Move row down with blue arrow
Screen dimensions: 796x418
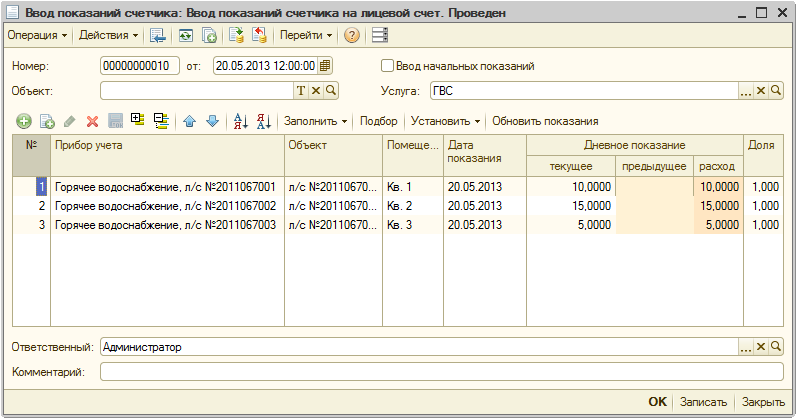click(213, 121)
